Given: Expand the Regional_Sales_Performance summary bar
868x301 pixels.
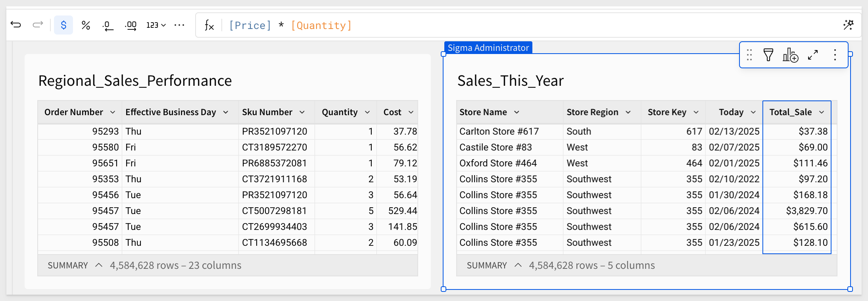Looking at the screenshot, I should pos(99,265).
